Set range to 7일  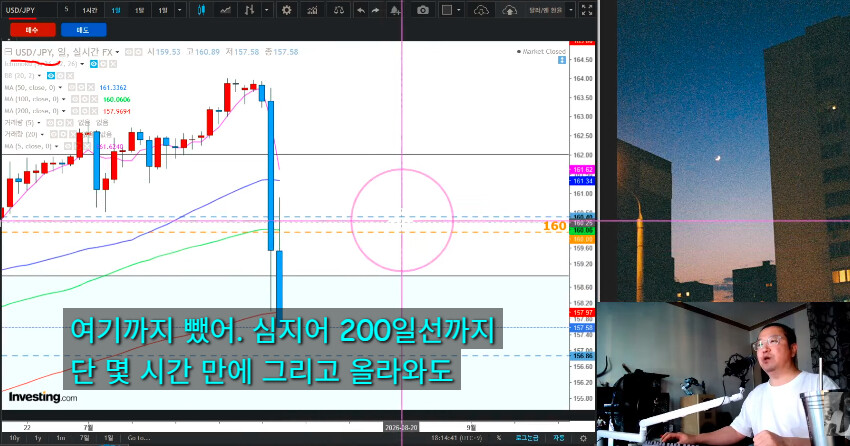pyautogui.click(x=85, y=438)
